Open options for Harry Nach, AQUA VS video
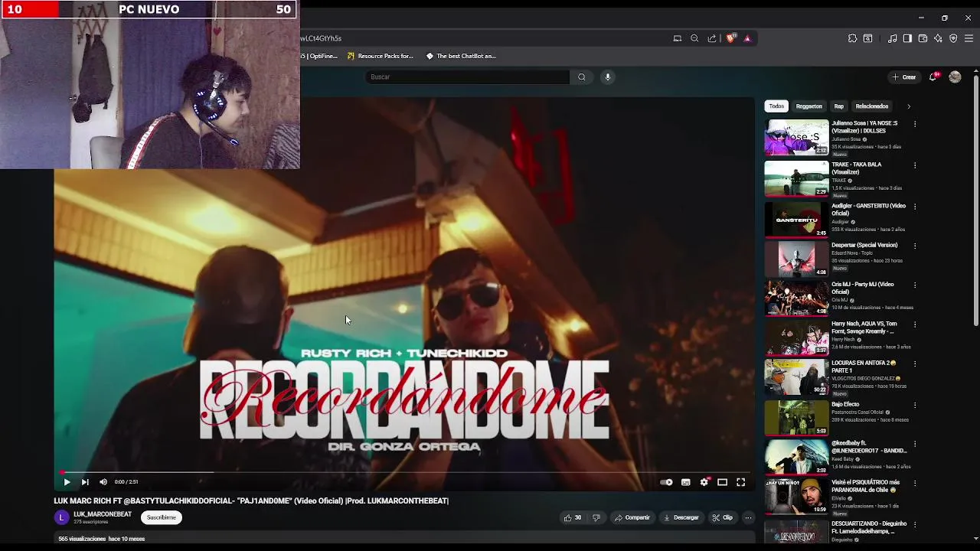 coord(915,324)
